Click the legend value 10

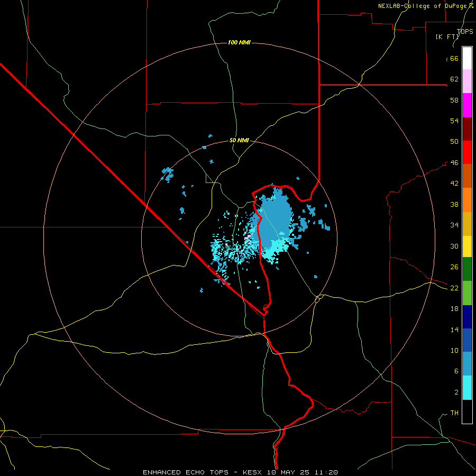(454, 351)
